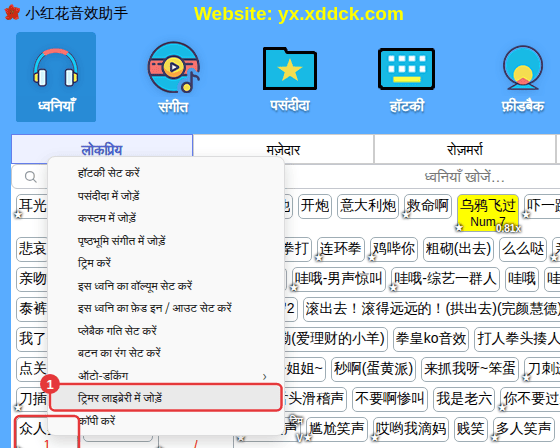
Task: Play the 滚出去！滚得远远的 sound button
Action: tap(431, 309)
